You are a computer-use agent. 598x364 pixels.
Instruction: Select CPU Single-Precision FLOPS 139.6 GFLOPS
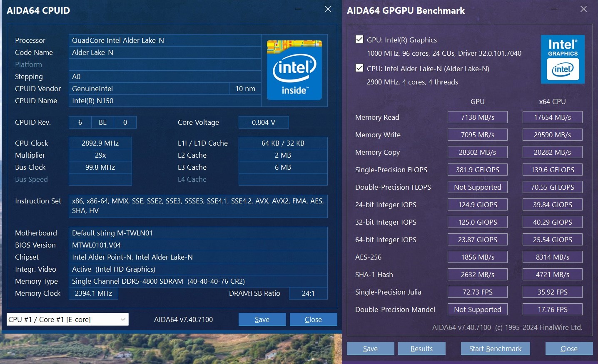point(553,170)
